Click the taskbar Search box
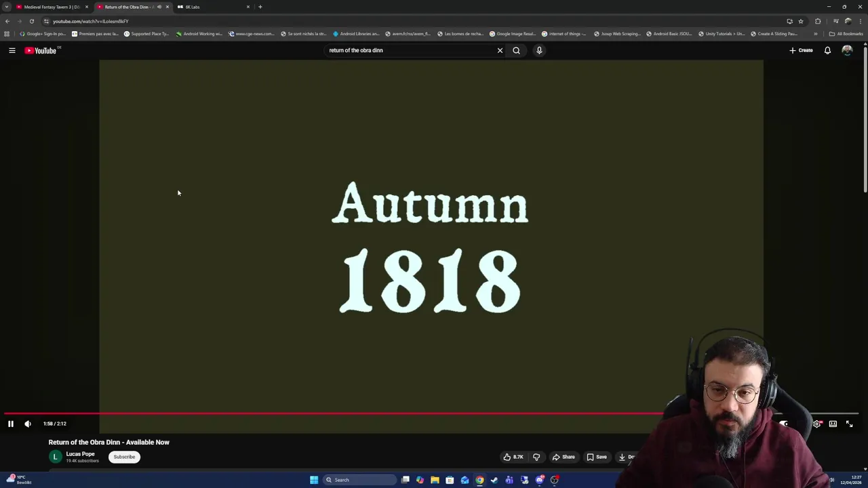 (x=360, y=480)
